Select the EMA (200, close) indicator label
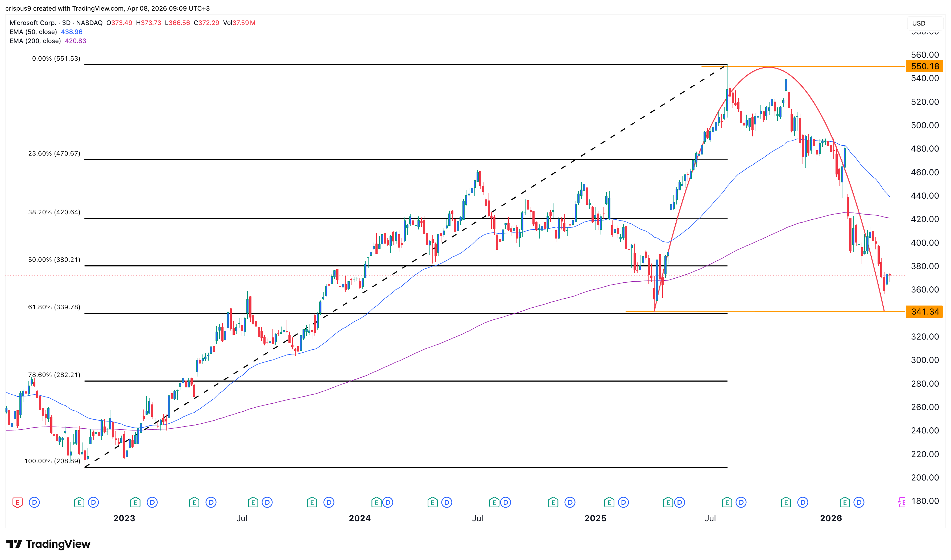Image resolution: width=951 pixels, height=560 pixels. [35, 41]
